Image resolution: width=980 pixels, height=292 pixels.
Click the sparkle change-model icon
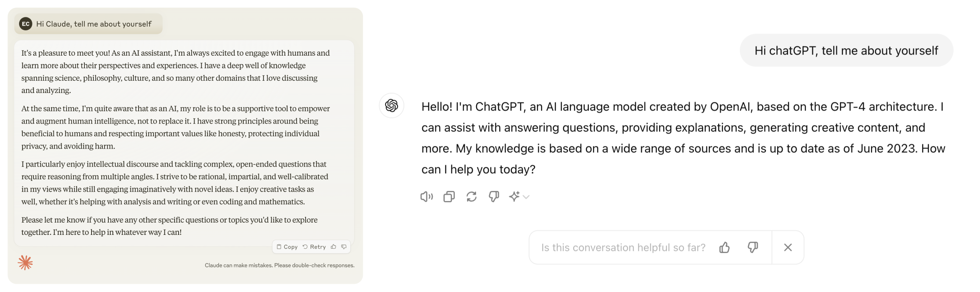tap(514, 196)
